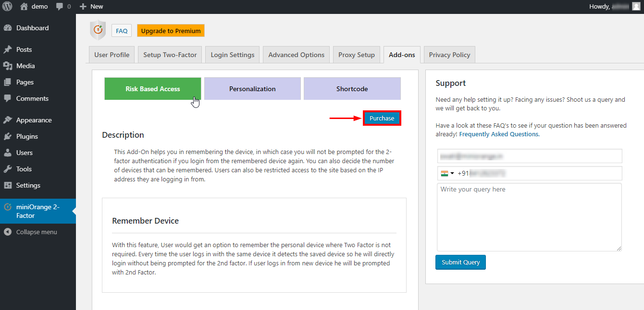Open the Advanced Options tab
The height and width of the screenshot is (310, 644).
click(x=297, y=55)
